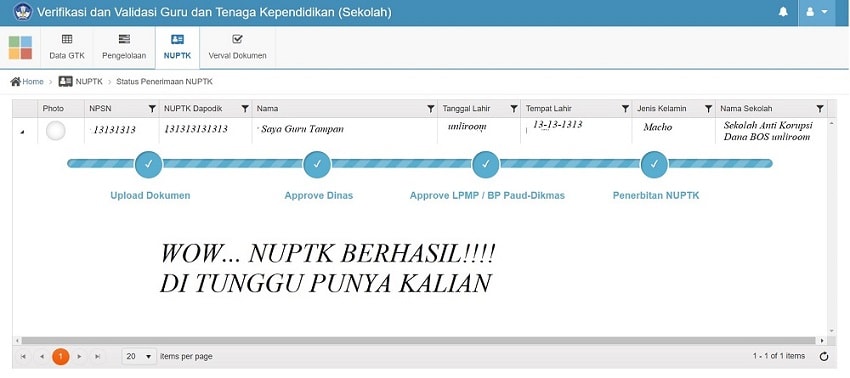
Task: Select the name Saya Guru Tampan
Action: pos(302,129)
